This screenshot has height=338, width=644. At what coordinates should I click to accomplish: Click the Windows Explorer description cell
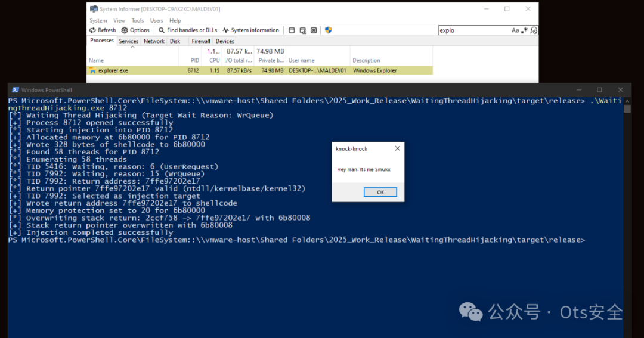(x=374, y=70)
